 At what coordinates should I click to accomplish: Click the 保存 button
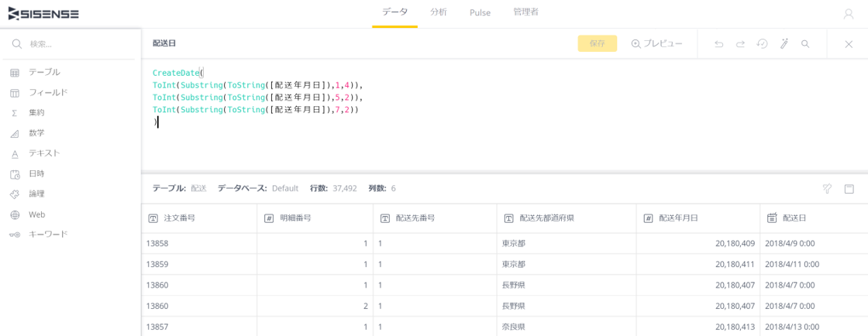pos(598,43)
